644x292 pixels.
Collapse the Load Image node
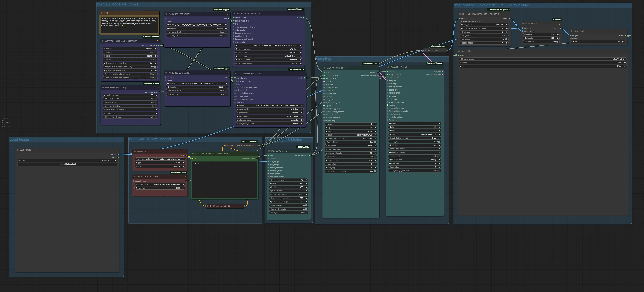pos(17,150)
